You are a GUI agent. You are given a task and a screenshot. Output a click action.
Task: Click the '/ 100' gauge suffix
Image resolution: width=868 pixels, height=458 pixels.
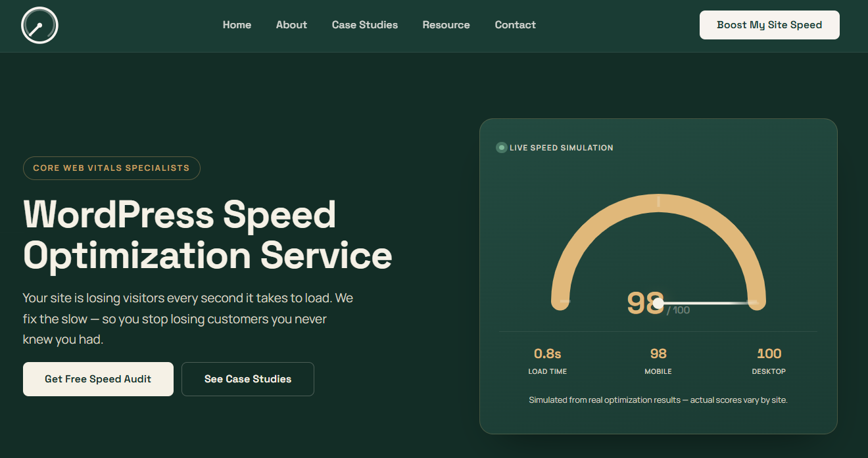click(x=678, y=310)
